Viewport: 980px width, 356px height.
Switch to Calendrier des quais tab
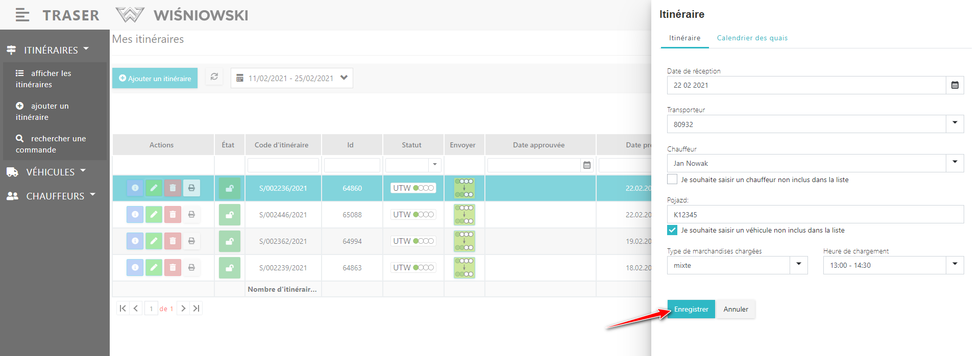tap(752, 38)
